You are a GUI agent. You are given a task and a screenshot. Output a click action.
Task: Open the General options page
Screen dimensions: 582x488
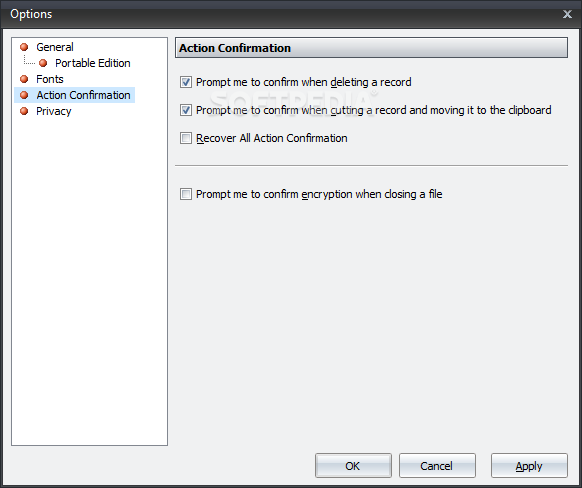point(55,47)
